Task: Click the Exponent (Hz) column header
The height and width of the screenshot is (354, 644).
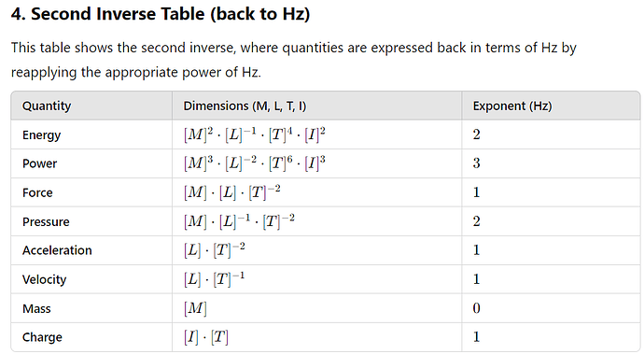Action: point(512,106)
